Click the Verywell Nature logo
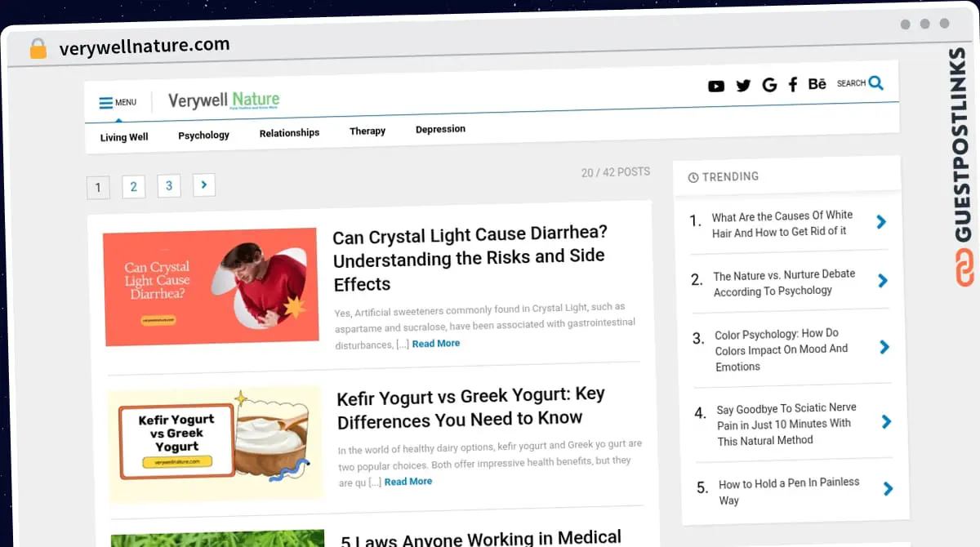 224,100
